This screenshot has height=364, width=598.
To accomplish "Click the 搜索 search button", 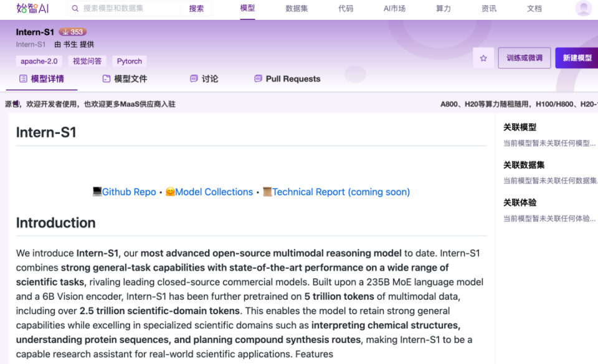I will coord(196,8).
